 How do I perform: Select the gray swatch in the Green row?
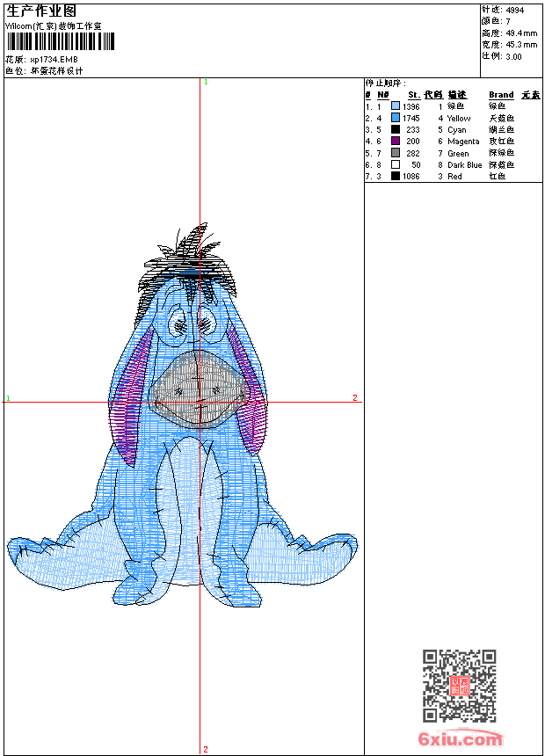(x=395, y=153)
